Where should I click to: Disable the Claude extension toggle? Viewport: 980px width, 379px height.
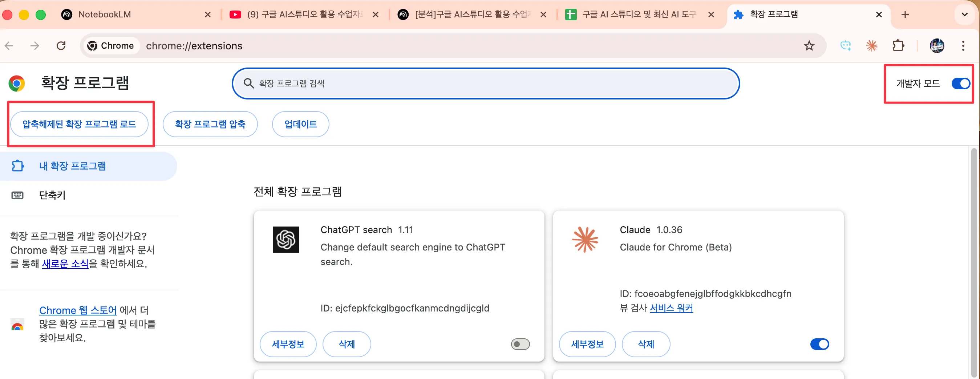[819, 344]
